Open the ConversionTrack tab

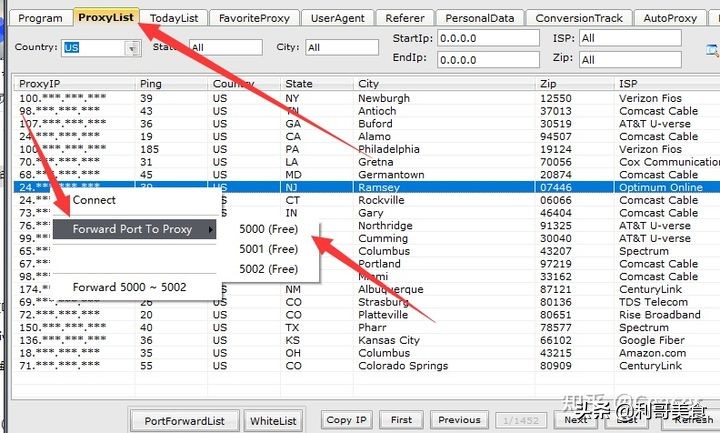(579, 18)
